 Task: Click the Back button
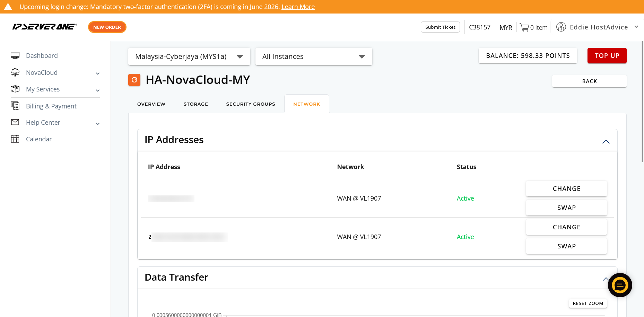(x=589, y=81)
